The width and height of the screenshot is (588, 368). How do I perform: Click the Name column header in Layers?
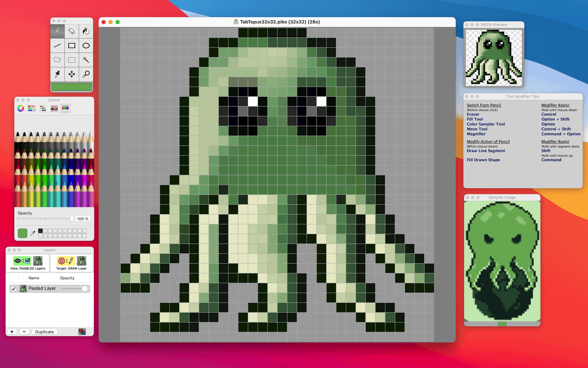point(34,278)
